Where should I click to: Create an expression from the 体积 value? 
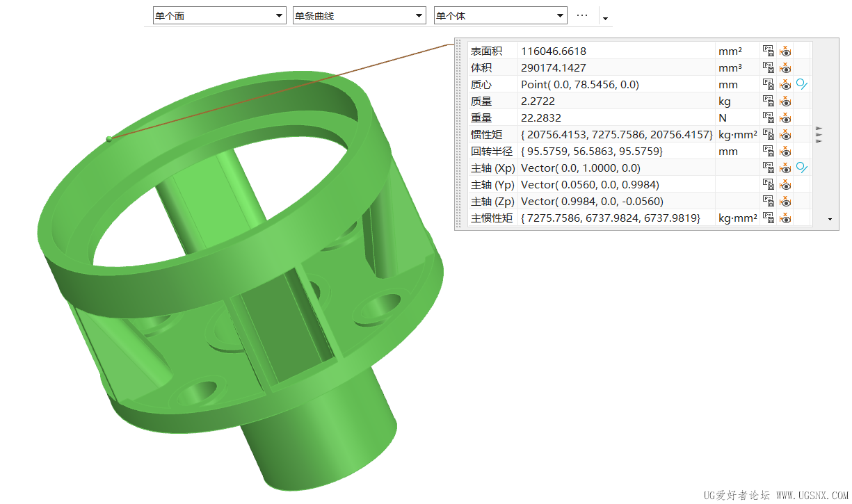pos(769,67)
